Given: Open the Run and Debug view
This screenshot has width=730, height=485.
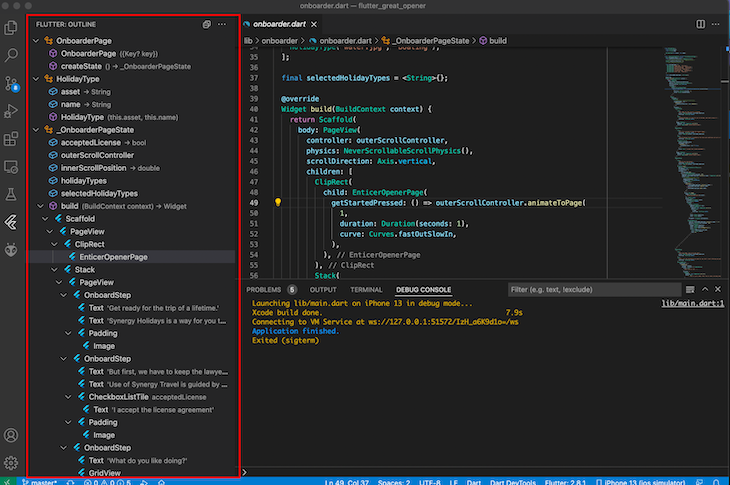Looking at the screenshot, I should (x=12, y=111).
